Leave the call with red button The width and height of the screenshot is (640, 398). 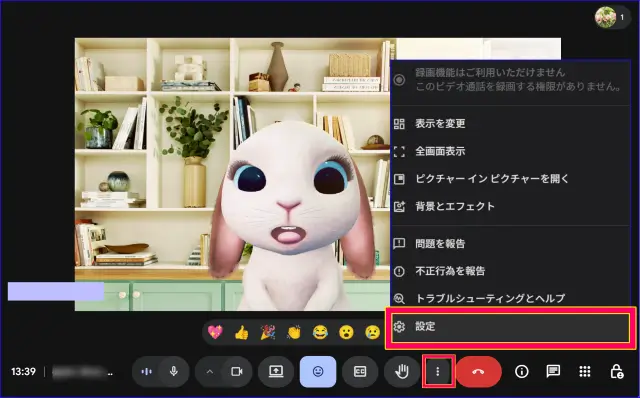coord(479,371)
